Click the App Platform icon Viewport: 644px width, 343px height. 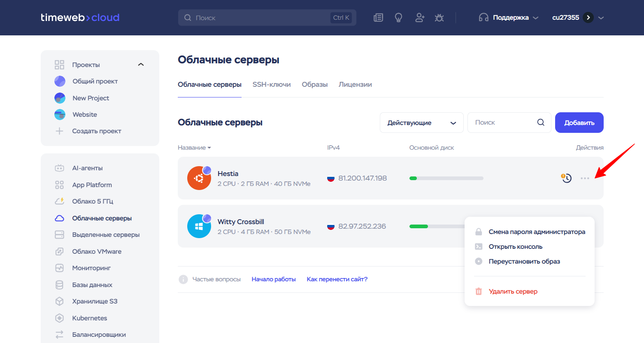pyautogui.click(x=60, y=185)
